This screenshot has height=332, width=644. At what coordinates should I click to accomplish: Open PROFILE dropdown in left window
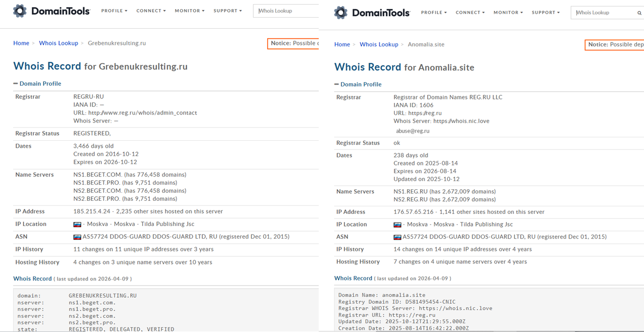pos(114,11)
